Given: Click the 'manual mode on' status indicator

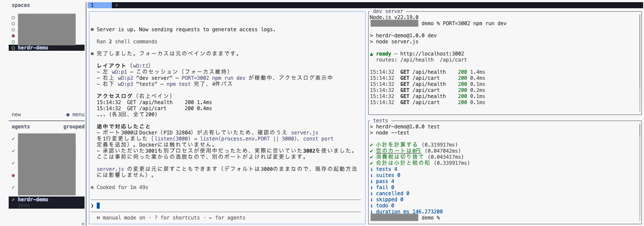Looking at the screenshot, I should [x=121, y=218].
